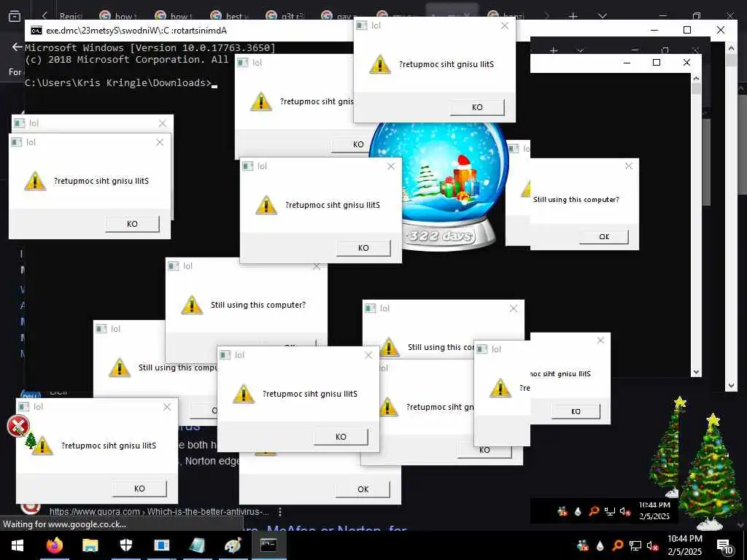747x560 pixels.
Task: Click KO in dialog overlapping snow globe's left side
Action: click(363, 248)
